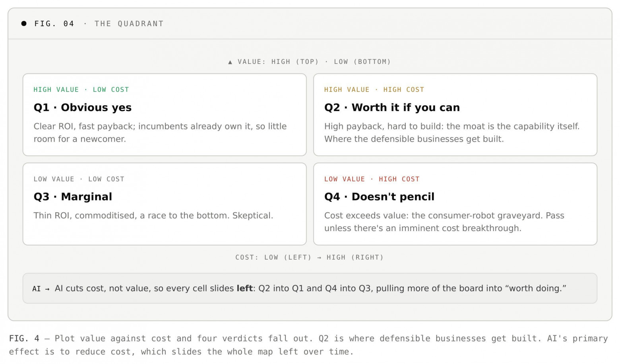620x364 pixels.
Task: Click THE QUADRANT title text
Action: coord(129,23)
